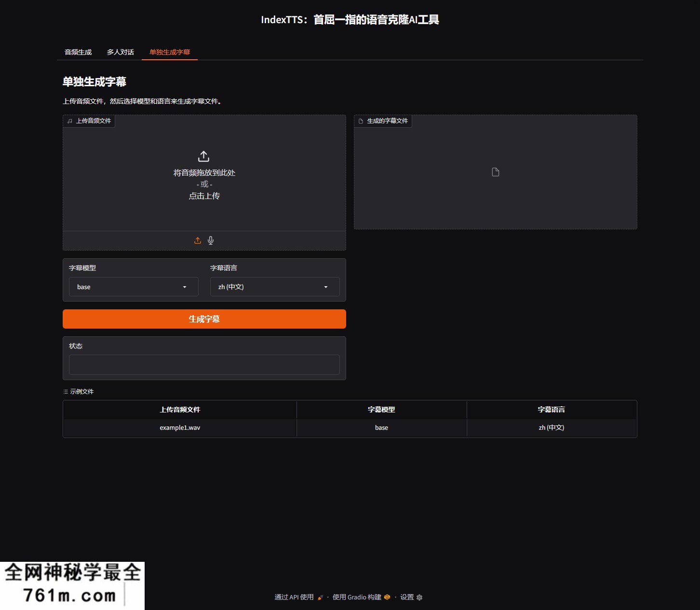Click the 上传音频文件 column header in examples table
Screen dimensions: 700x610
click(180, 410)
